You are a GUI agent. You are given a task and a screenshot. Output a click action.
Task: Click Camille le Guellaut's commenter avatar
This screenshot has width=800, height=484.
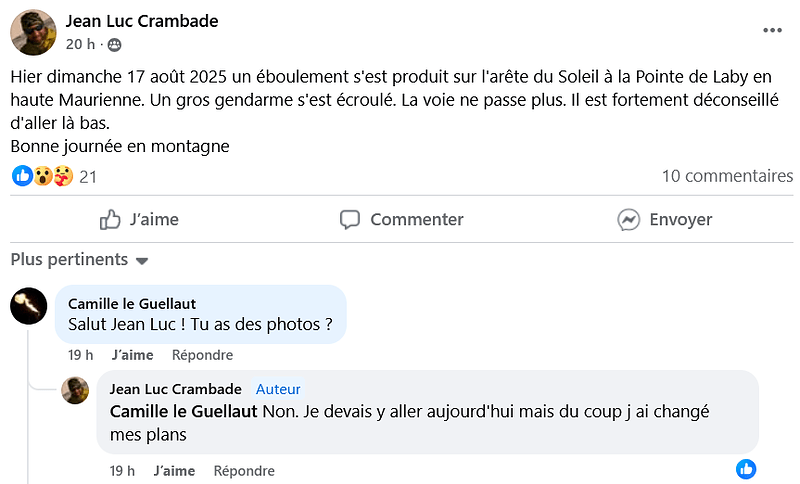(x=29, y=306)
